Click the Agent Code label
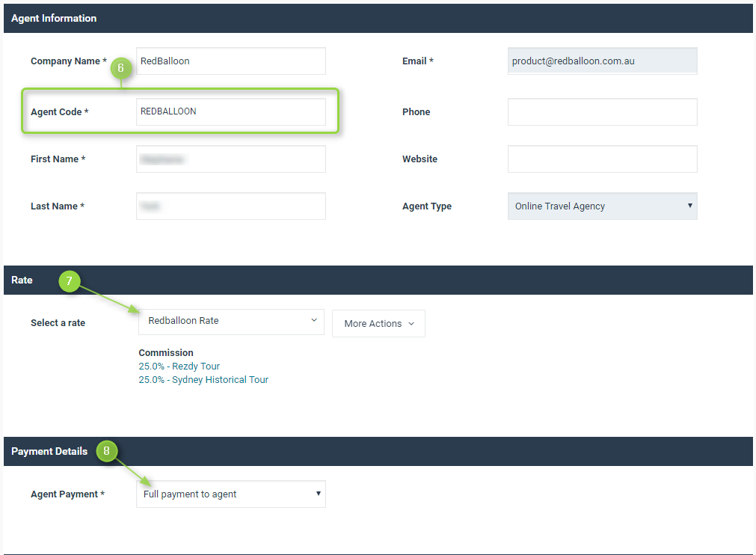Viewport: 756px width, 555px height. (x=60, y=112)
